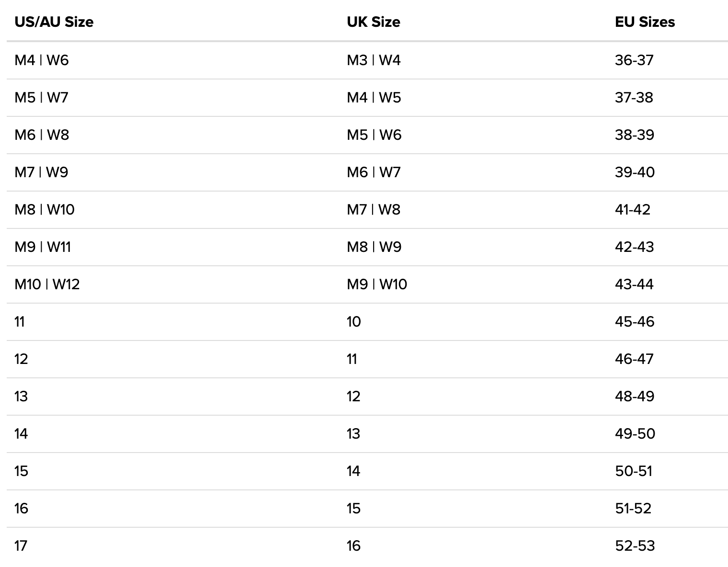Click the EU size 50-51 cell
Screen dimensions: 728x567
tap(634, 471)
